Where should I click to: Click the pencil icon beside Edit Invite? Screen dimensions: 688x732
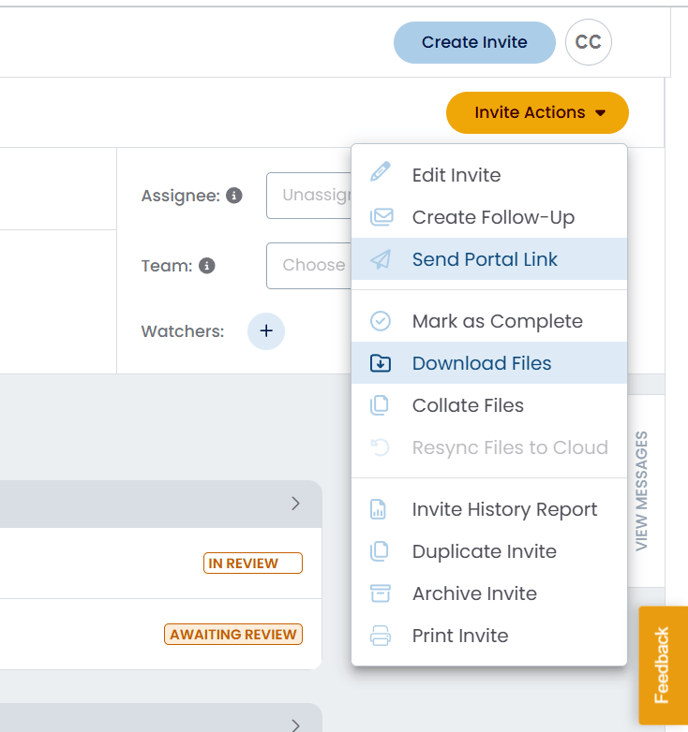point(381,175)
